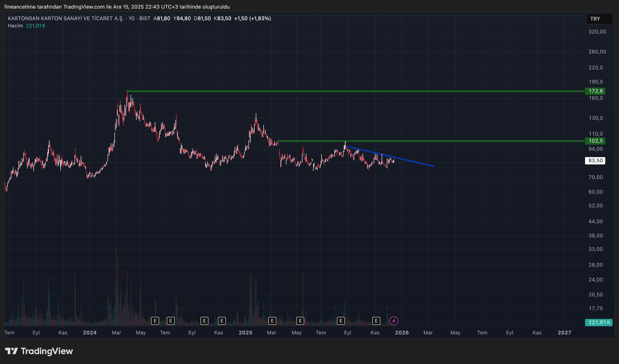Click earnings E marker below Kas 2025

376,321
